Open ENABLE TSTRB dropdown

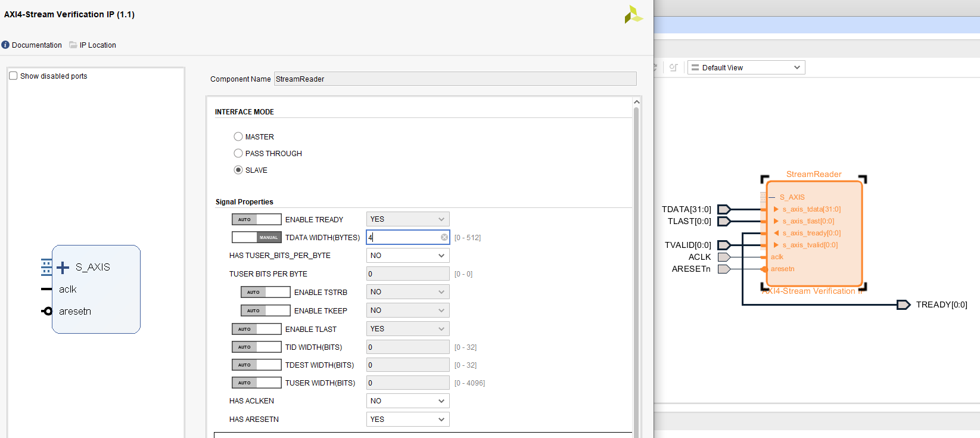pyautogui.click(x=407, y=292)
